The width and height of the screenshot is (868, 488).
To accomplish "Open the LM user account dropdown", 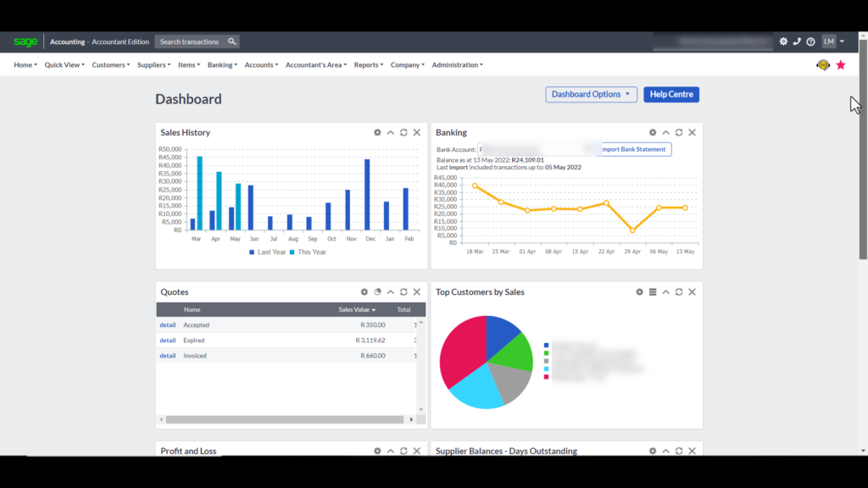I will pos(833,42).
